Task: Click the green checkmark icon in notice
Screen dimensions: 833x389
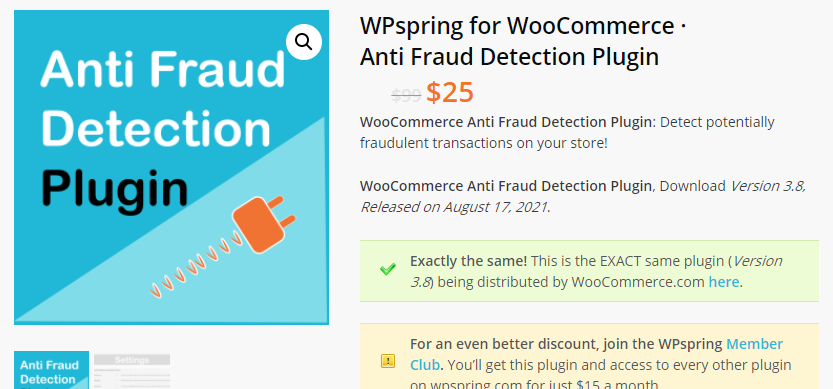Action: coord(387,269)
